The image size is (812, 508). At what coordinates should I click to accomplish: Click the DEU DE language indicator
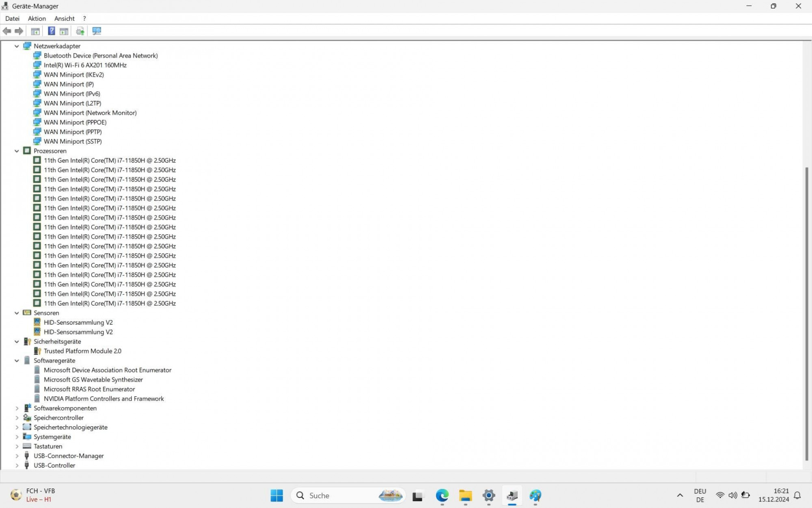click(700, 495)
